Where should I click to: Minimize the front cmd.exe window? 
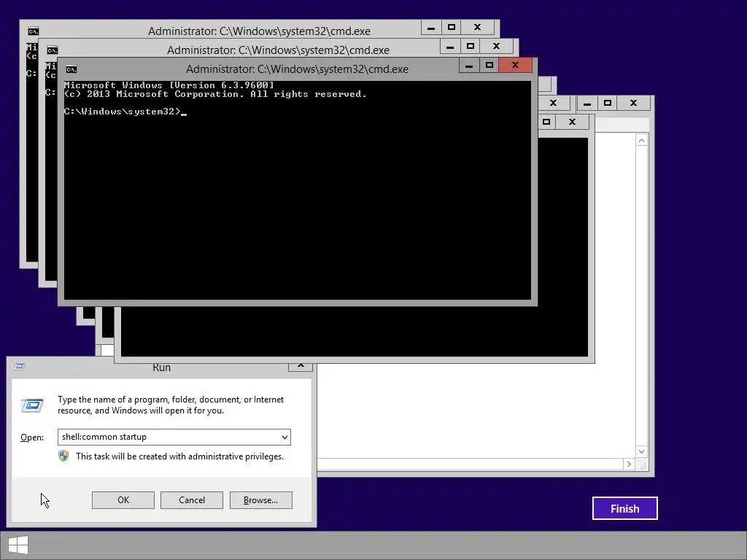469,65
